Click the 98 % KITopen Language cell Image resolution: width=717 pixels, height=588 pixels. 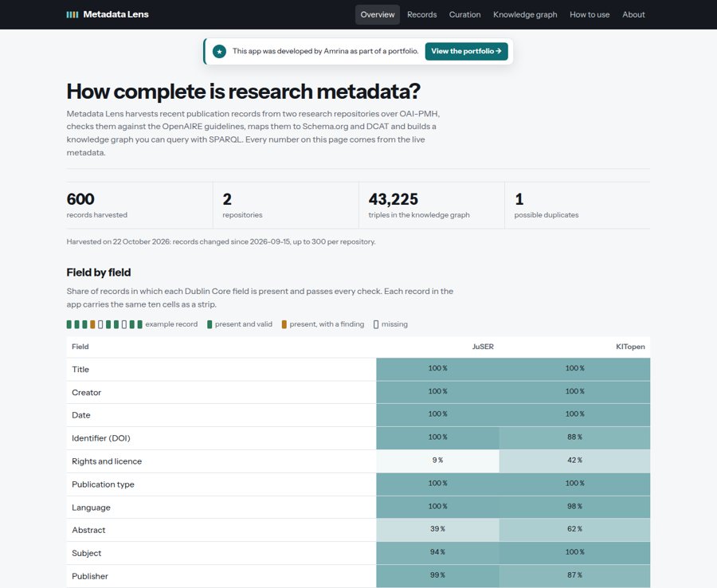click(x=574, y=507)
